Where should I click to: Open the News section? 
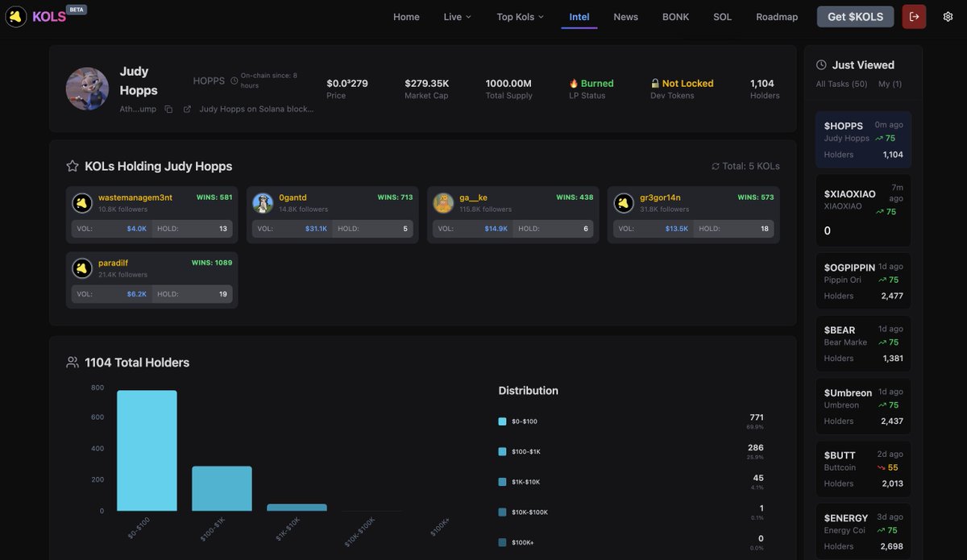[625, 17]
